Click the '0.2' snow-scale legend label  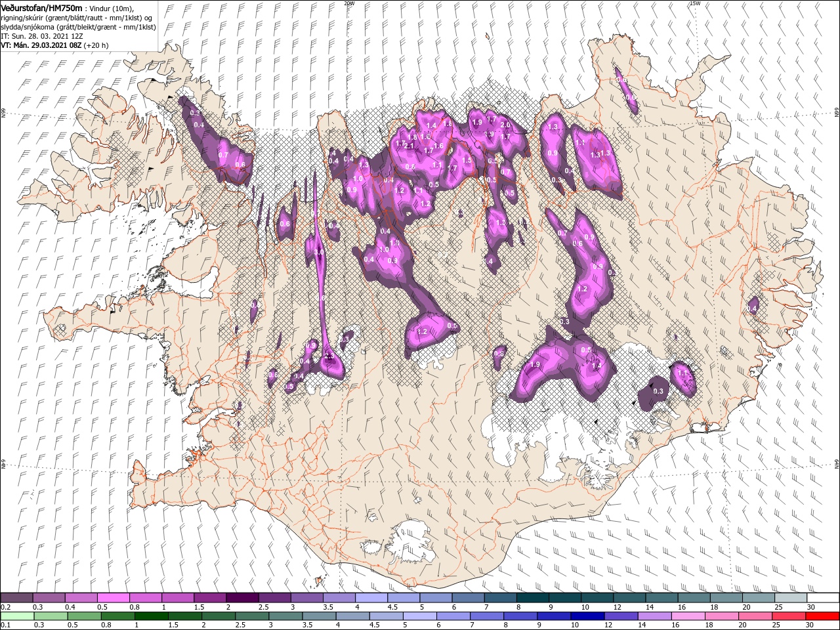(x=5, y=606)
